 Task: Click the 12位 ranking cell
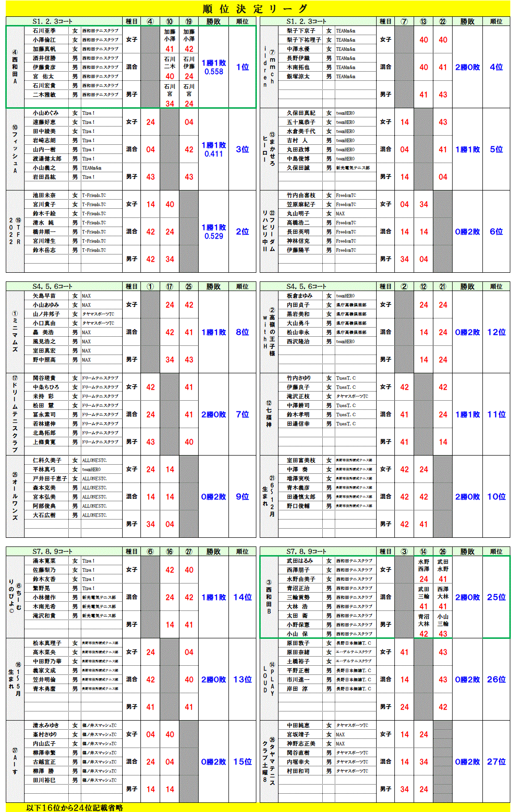pyautogui.click(x=496, y=332)
